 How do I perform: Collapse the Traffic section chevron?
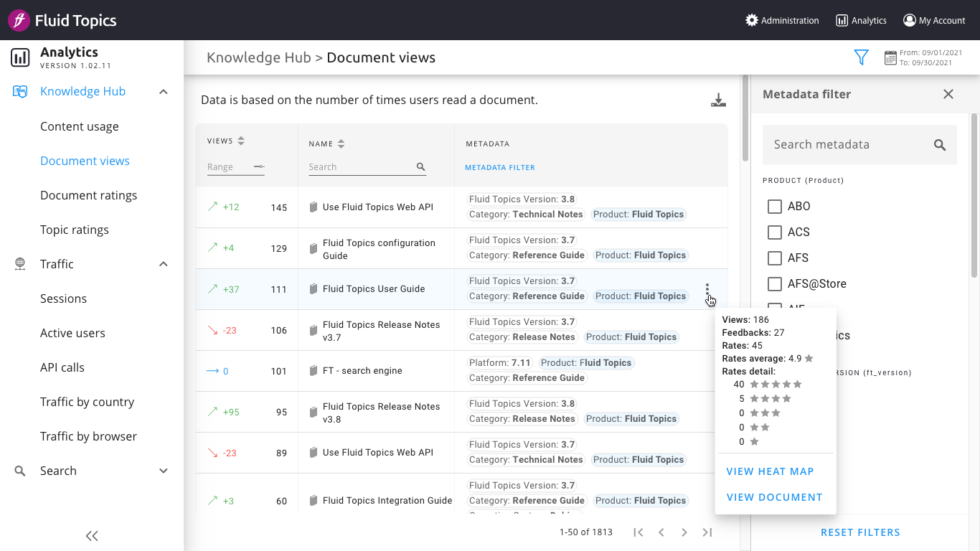(164, 264)
